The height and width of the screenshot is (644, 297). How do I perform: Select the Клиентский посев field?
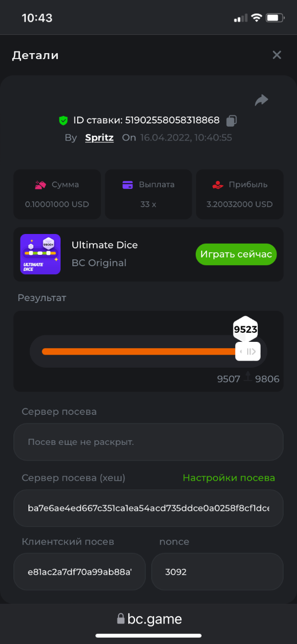[x=79, y=572]
